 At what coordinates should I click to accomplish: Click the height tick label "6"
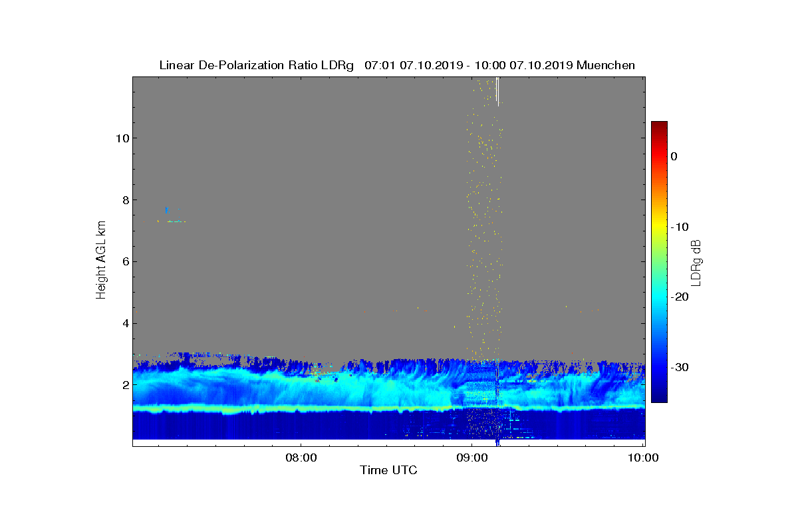pos(124,262)
